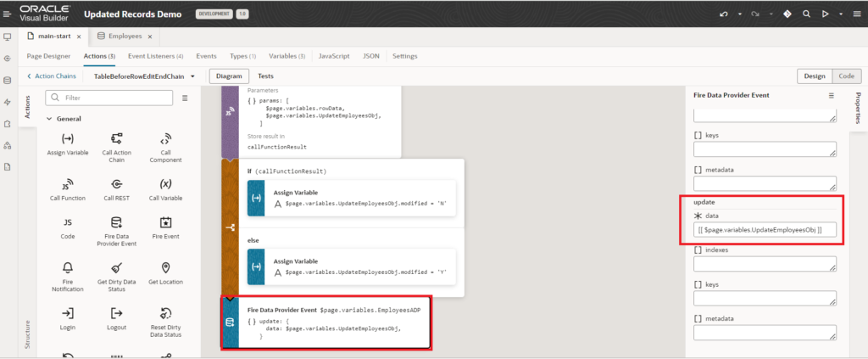868x359 pixels.
Task: Switch to Code view toggle
Action: tap(844, 76)
